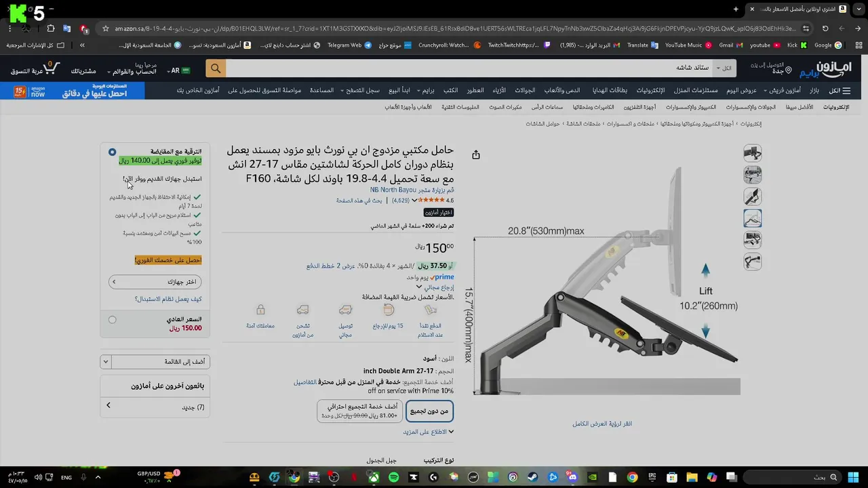Open Gmail bookmark in bookmarks bar
The width and height of the screenshot is (868, 488).
coord(730,45)
